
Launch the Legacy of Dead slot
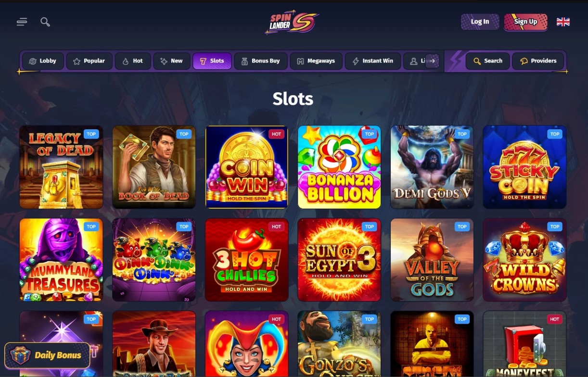point(61,167)
